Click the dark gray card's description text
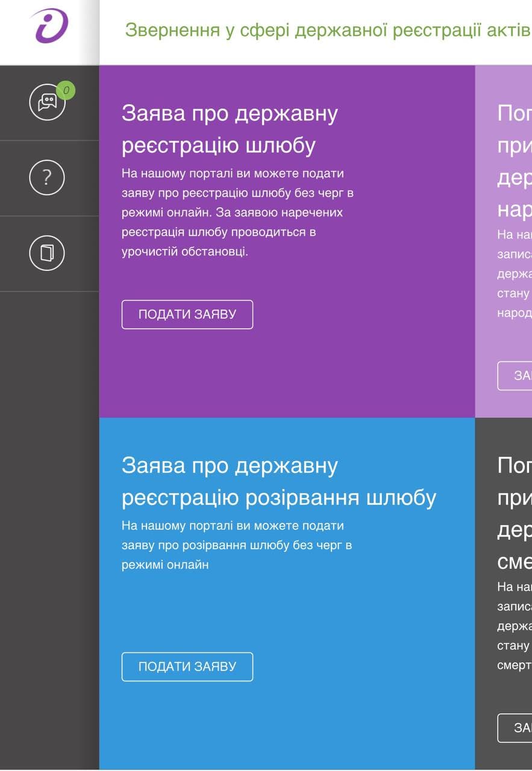 point(515,626)
